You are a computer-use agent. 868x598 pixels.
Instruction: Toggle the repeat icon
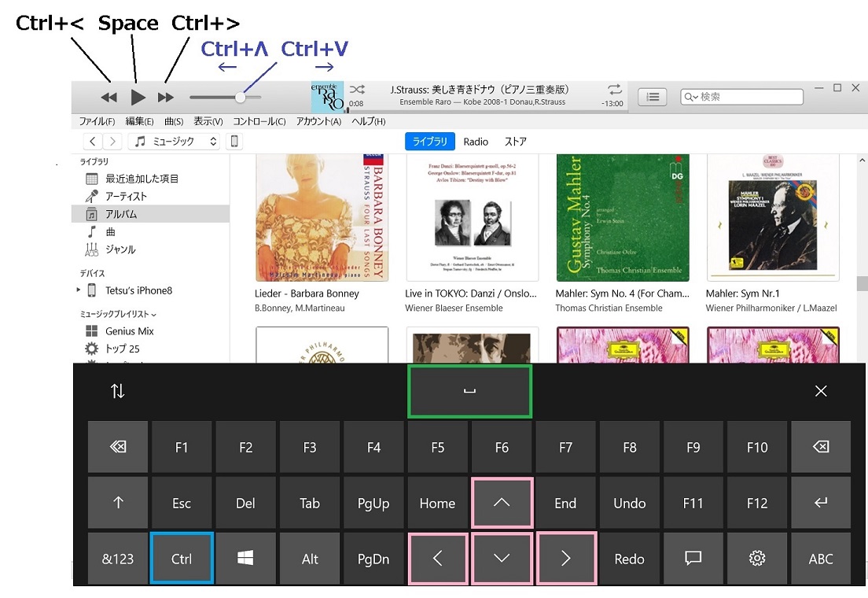point(615,89)
